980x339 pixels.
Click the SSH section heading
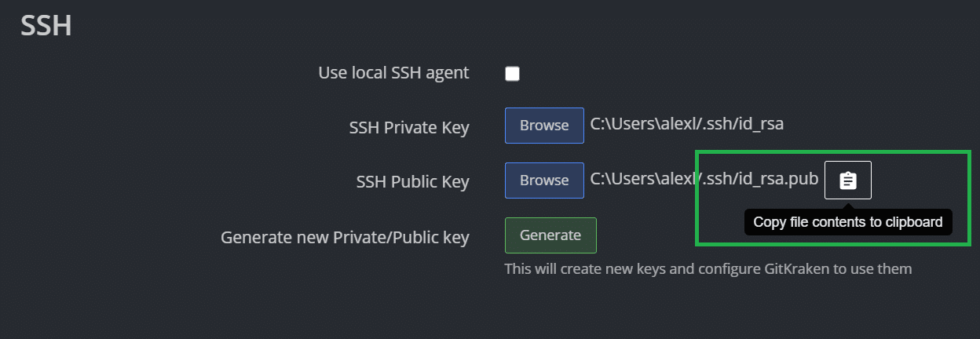tap(46, 25)
